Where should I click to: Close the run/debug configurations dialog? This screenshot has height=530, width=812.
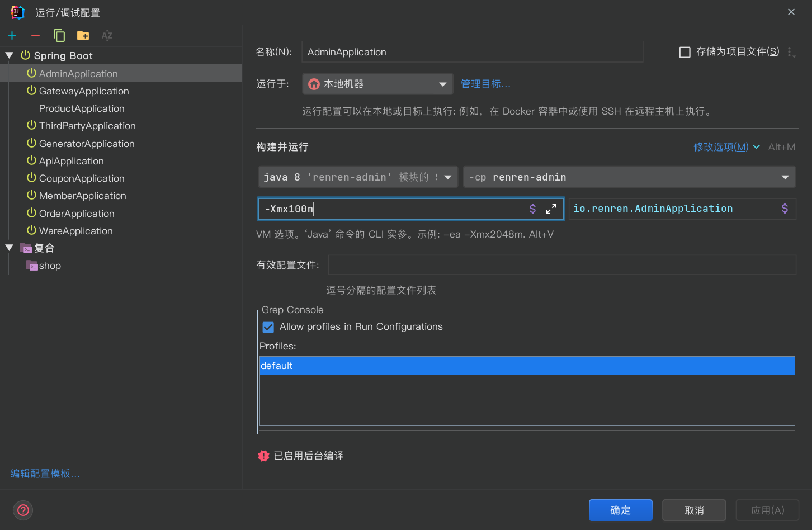(791, 12)
